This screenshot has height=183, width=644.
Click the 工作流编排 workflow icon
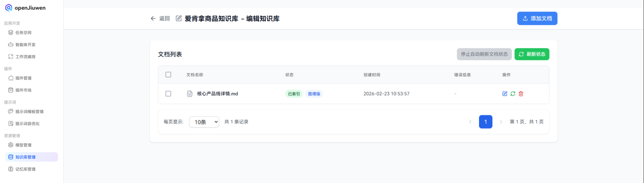(11, 57)
